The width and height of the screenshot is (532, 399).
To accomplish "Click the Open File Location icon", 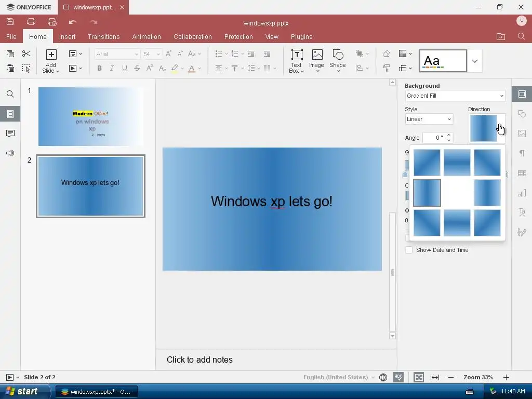I will (x=501, y=36).
